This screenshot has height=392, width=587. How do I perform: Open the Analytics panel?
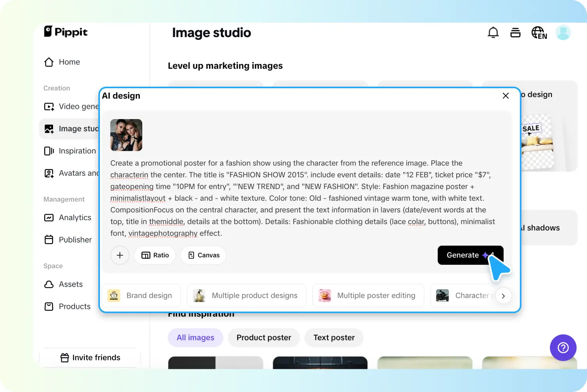coord(75,217)
